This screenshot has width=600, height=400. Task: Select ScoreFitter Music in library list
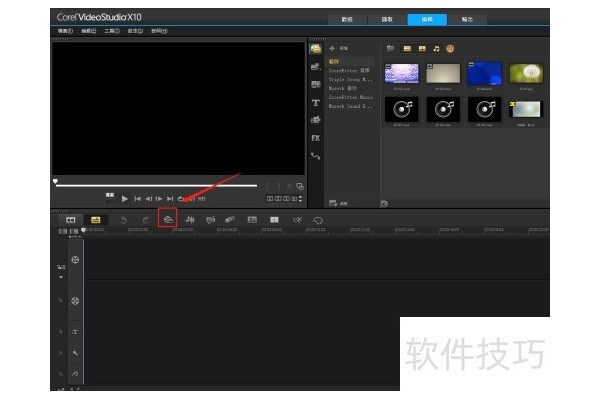pyautogui.click(x=351, y=97)
